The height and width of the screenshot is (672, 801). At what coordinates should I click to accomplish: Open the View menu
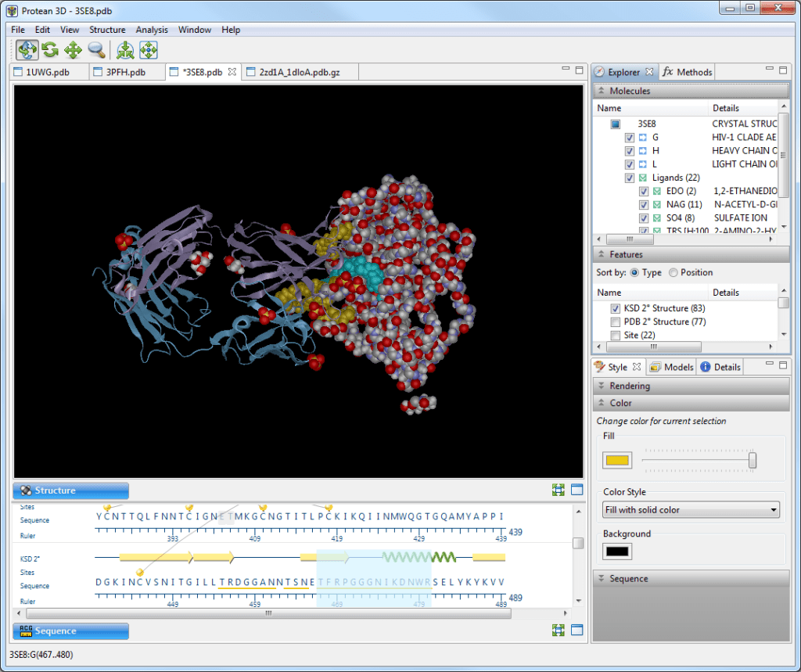point(70,30)
